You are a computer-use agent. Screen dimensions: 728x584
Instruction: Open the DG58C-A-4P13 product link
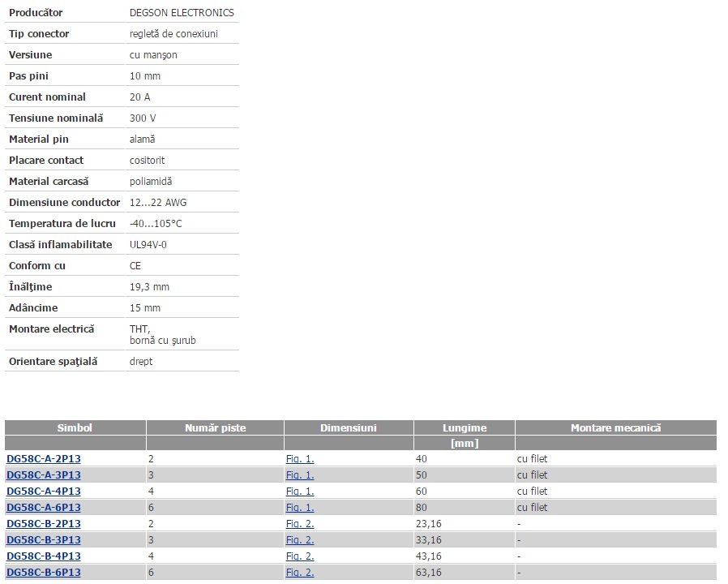coord(44,492)
